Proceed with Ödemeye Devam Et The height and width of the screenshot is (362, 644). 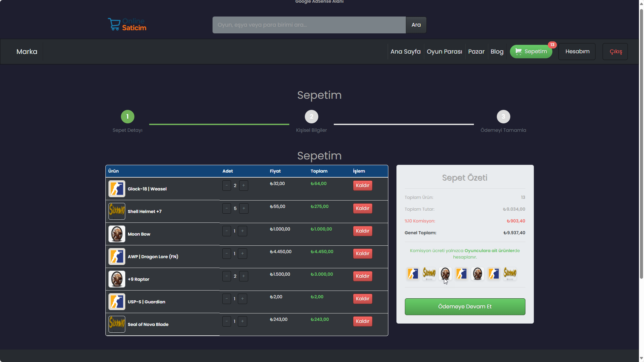click(465, 307)
